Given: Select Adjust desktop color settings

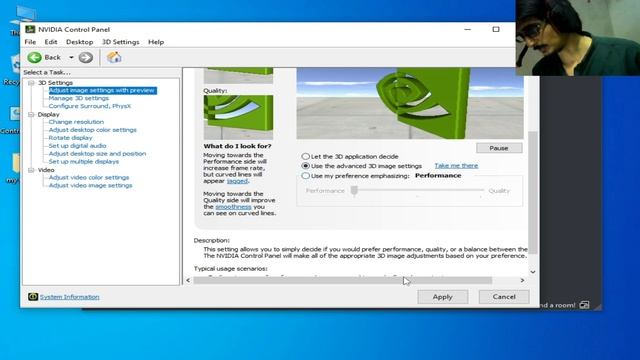Looking at the screenshot, I should click(x=93, y=130).
